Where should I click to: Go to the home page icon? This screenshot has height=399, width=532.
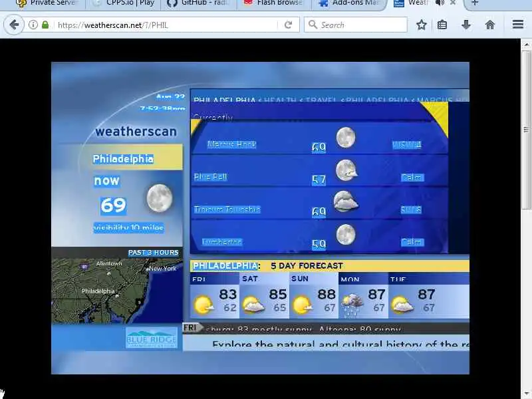[x=490, y=25]
